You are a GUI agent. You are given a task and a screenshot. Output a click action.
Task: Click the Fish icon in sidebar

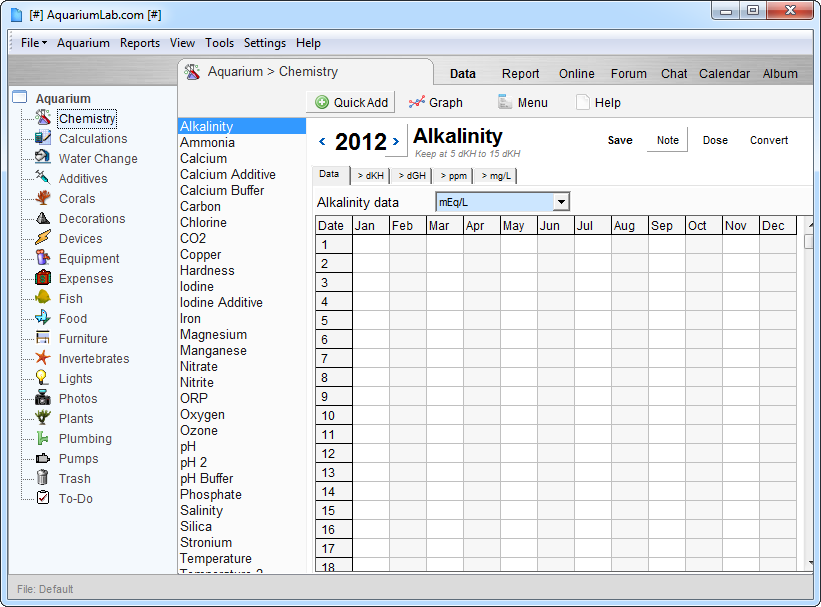[43, 298]
